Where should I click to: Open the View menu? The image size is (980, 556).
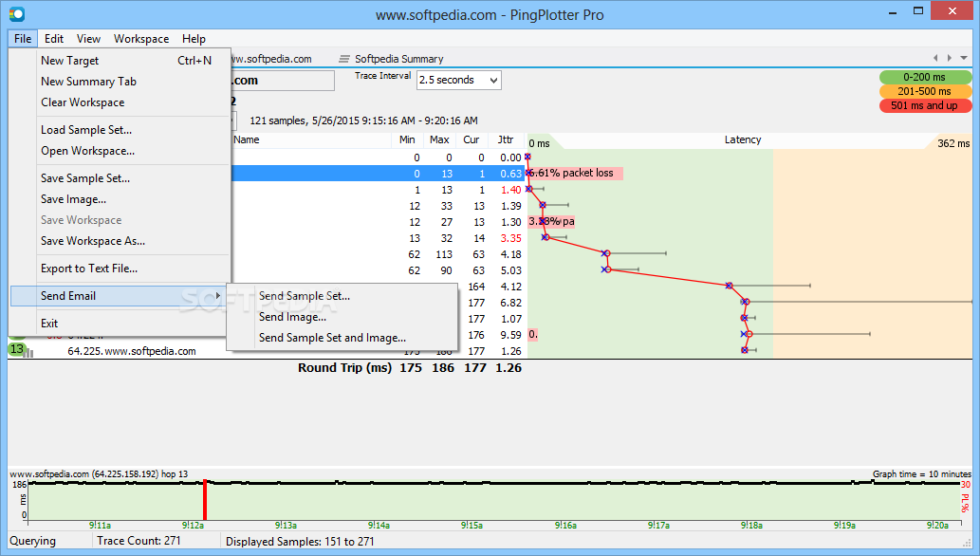click(88, 39)
